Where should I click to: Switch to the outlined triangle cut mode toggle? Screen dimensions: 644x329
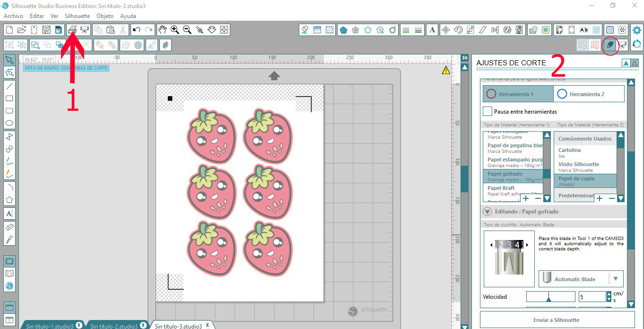(x=635, y=63)
